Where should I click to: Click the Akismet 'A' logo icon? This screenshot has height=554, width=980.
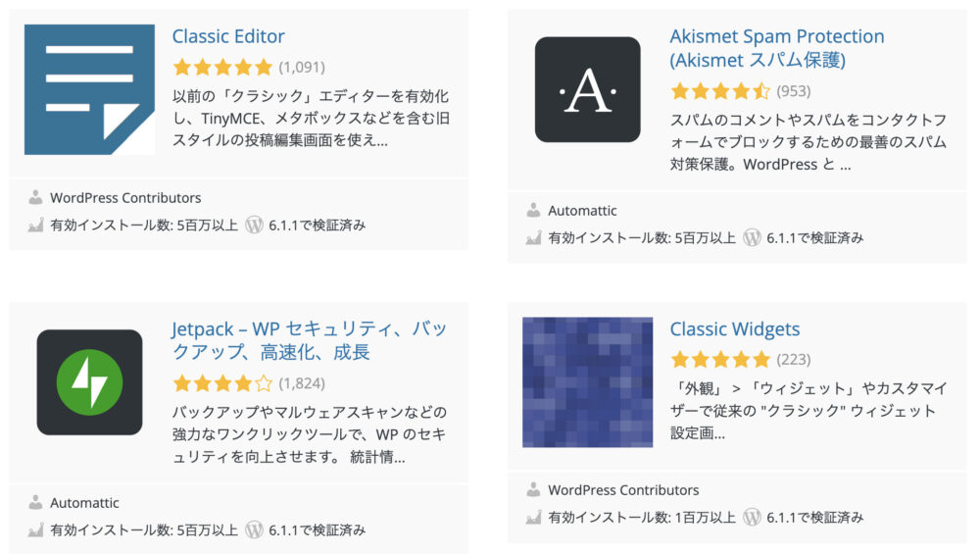click(x=587, y=89)
